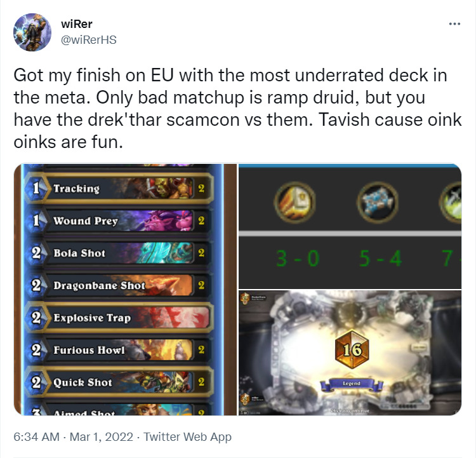
Task: Open wiRer's profile avatar
Action: pos(32,32)
